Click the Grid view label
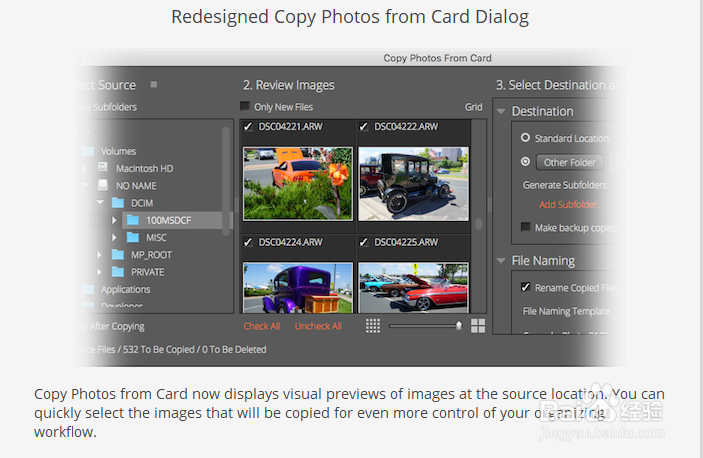 pos(473,107)
